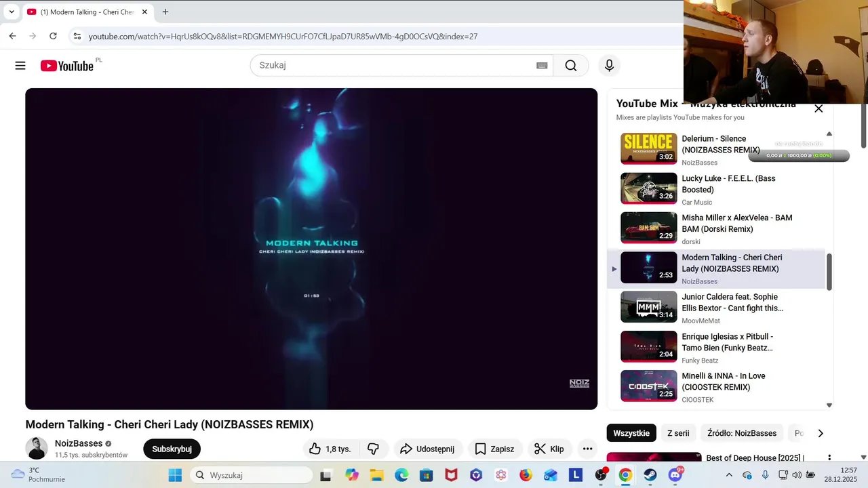Open OBS Studio from the taskbar

601,475
